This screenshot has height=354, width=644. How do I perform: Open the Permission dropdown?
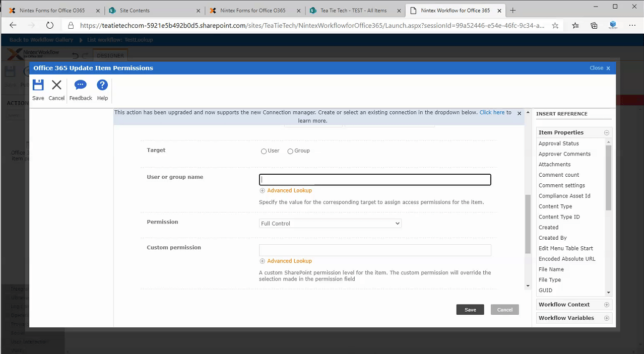click(330, 223)
